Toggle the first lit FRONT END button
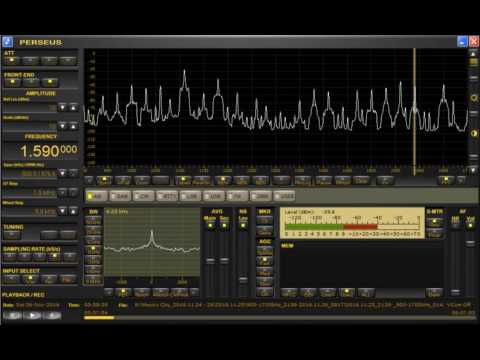The width and height of the screenshot is (480, 360). [13, 82]
